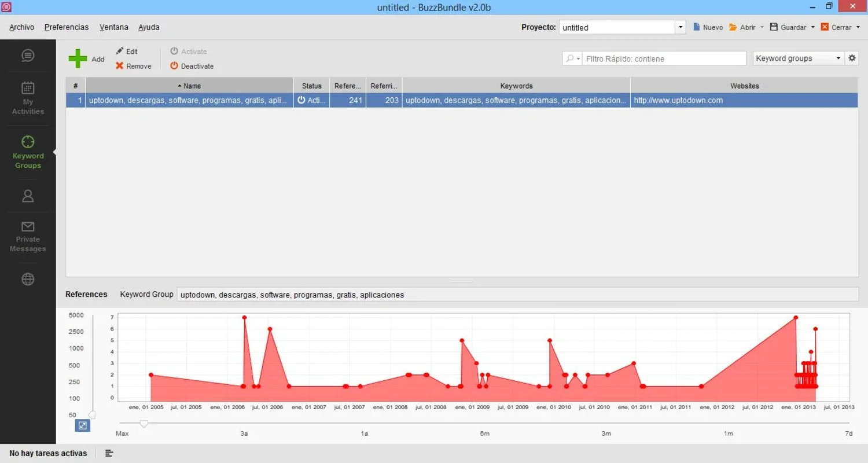This screenshot has height=463, width=868.
Task: Open the Preferencias menu
Action: point(67,27)
